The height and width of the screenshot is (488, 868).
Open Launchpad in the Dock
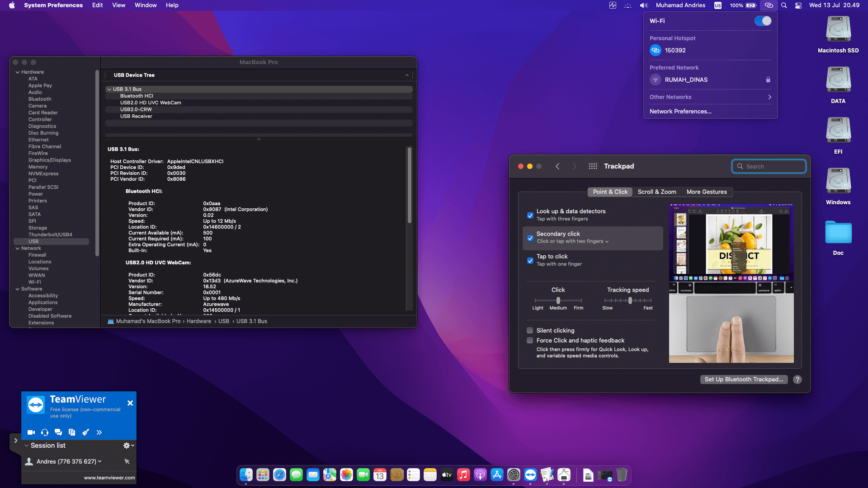[x=263, y=475]
